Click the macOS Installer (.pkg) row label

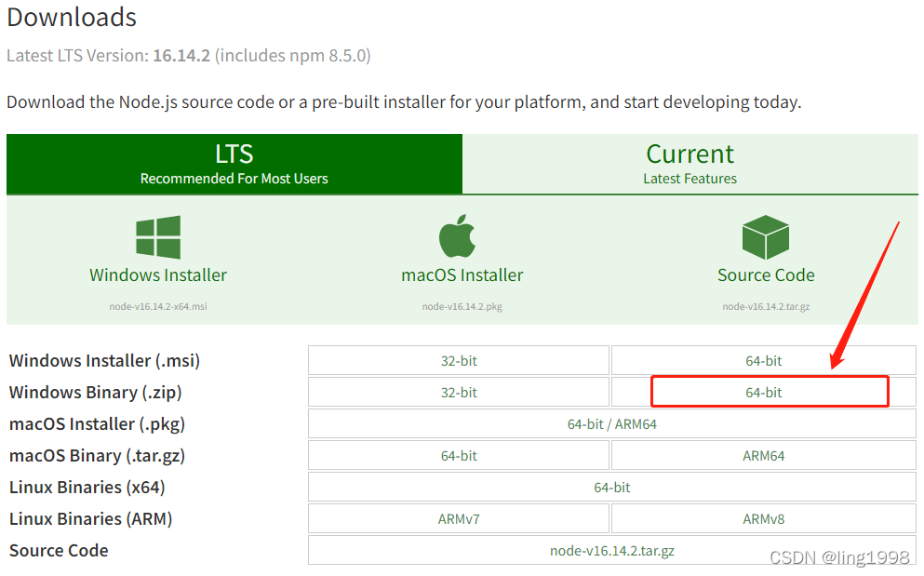coord(97,424)
